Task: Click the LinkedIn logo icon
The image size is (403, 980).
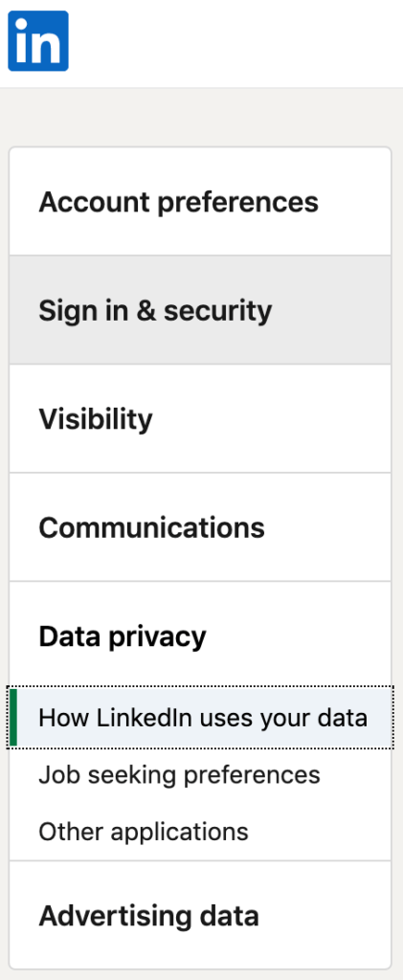Action: click(x=38, y=40)
